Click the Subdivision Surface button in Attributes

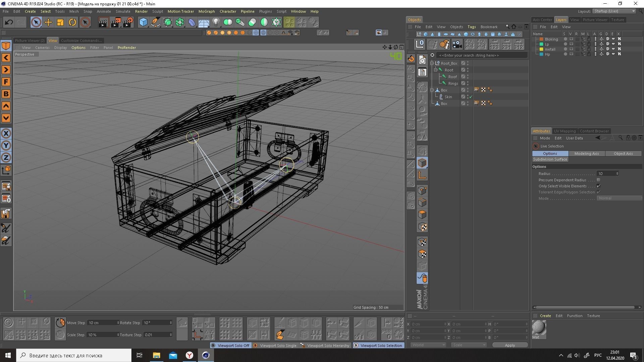550,159
